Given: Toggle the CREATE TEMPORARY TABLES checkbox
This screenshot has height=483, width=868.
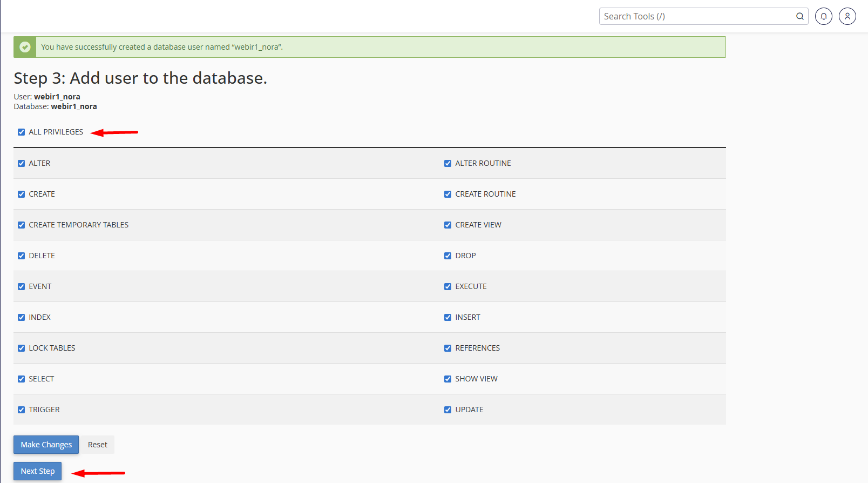Looking at the screenshot, I should tap(22, 225).
